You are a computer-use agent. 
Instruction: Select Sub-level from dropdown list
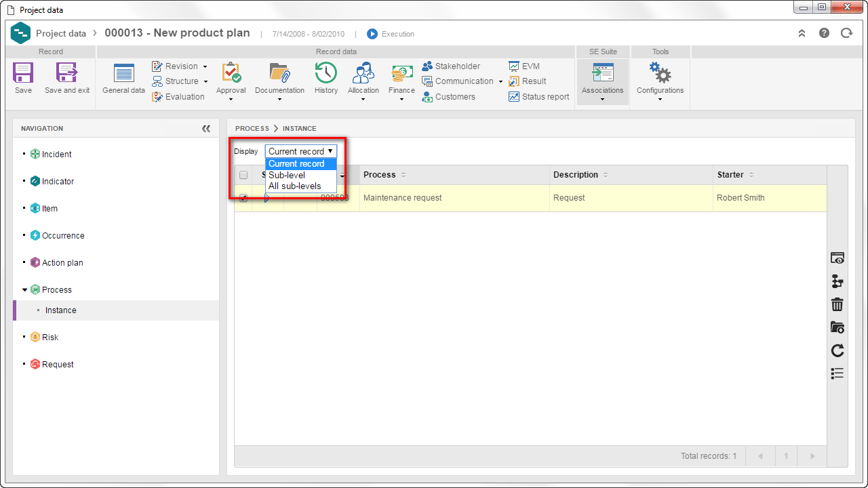point(300,175)
